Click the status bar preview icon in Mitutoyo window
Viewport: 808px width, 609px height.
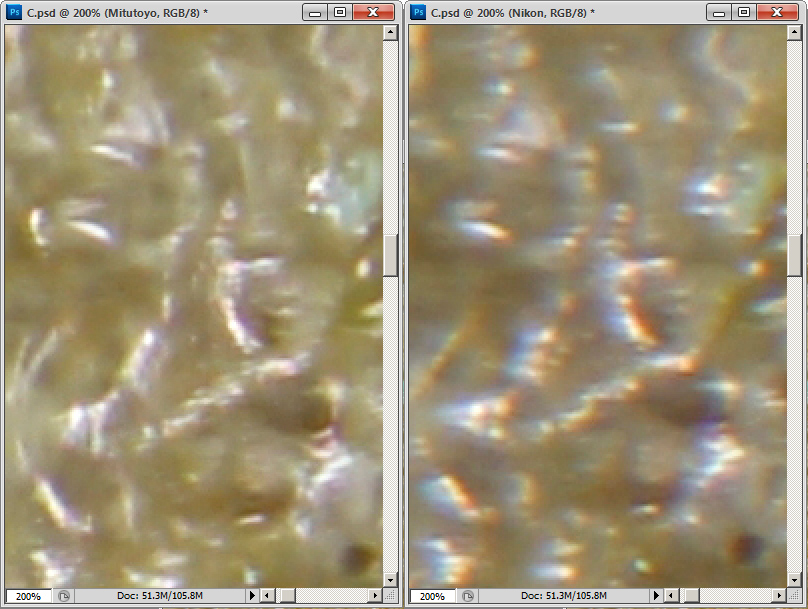(63, 596)
